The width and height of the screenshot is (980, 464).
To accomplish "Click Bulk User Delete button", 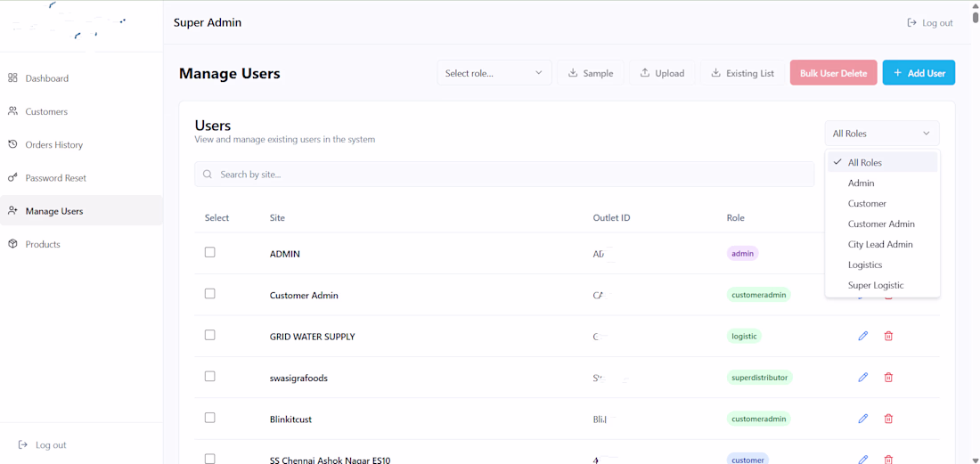I will (x=833, y=73).
